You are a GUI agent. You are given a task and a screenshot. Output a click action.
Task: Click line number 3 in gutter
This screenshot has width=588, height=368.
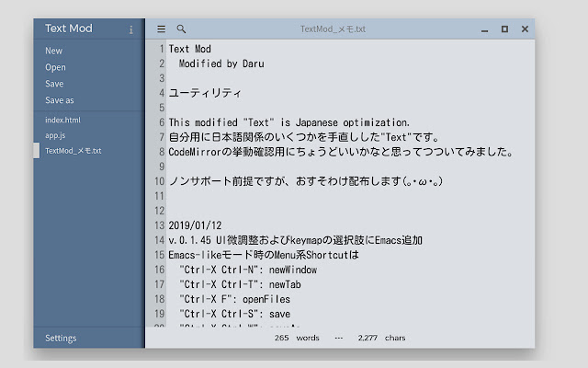(162, 78)
